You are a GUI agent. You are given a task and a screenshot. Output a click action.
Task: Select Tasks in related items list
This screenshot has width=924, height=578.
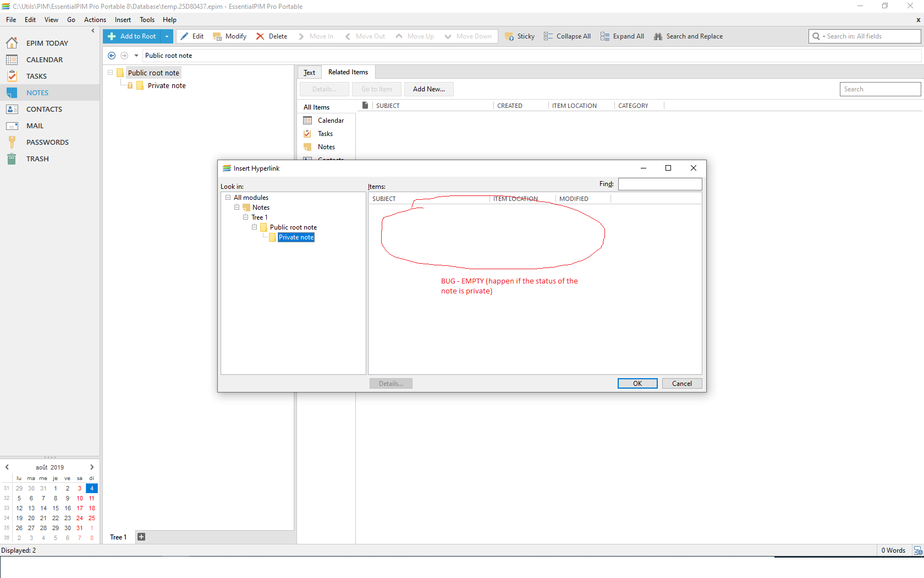tap(325, 134)
